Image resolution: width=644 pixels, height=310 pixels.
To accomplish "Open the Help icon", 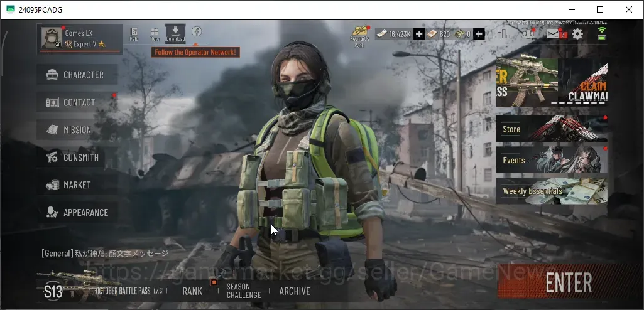I will coord(134,35).
